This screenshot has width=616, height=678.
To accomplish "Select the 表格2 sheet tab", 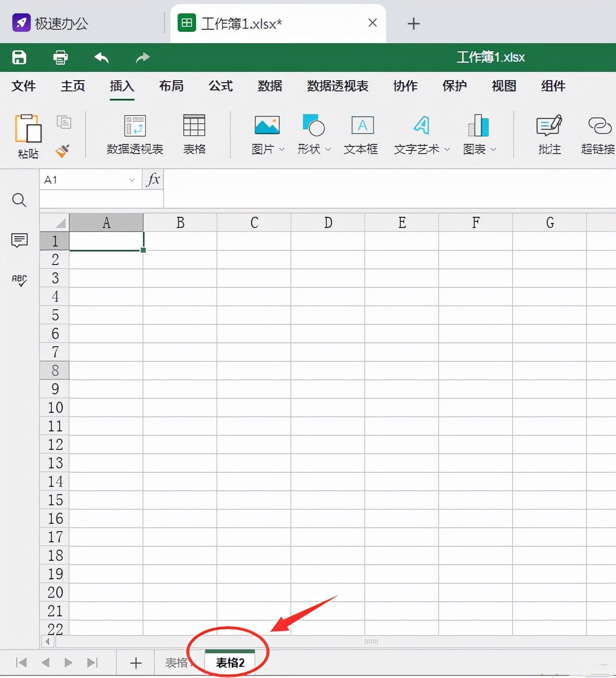I will pyautogui.click(x=230, y=663).
